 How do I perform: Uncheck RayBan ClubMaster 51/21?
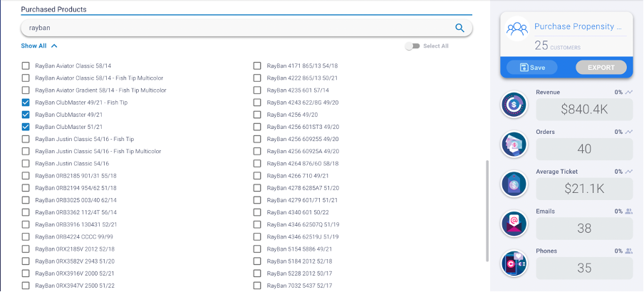26,127
